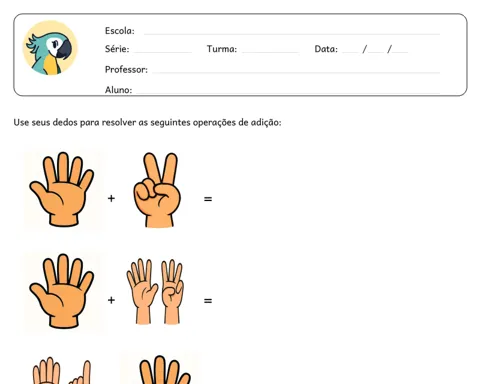
Task: Click the open orange hand in second row
Action: (62, 291)
